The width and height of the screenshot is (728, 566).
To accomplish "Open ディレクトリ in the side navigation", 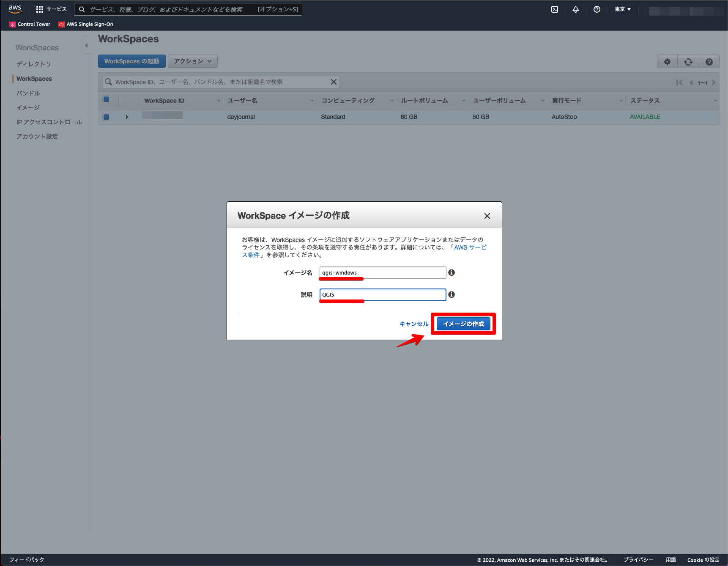I will tap(34, 64).
